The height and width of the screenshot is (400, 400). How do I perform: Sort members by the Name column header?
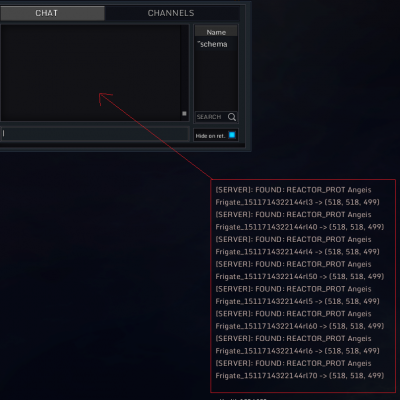click(x=216, y=32)
